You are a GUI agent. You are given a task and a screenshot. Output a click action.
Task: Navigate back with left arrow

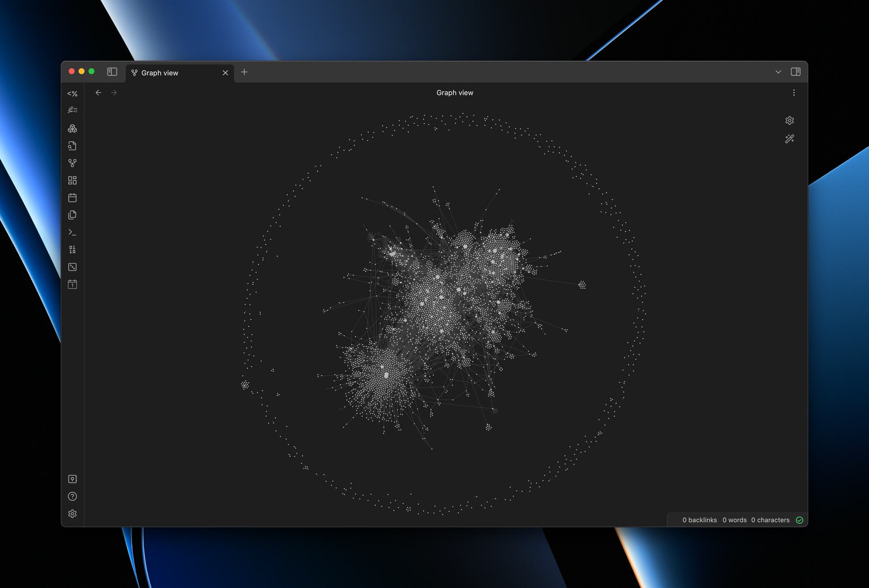pos(99,92)
